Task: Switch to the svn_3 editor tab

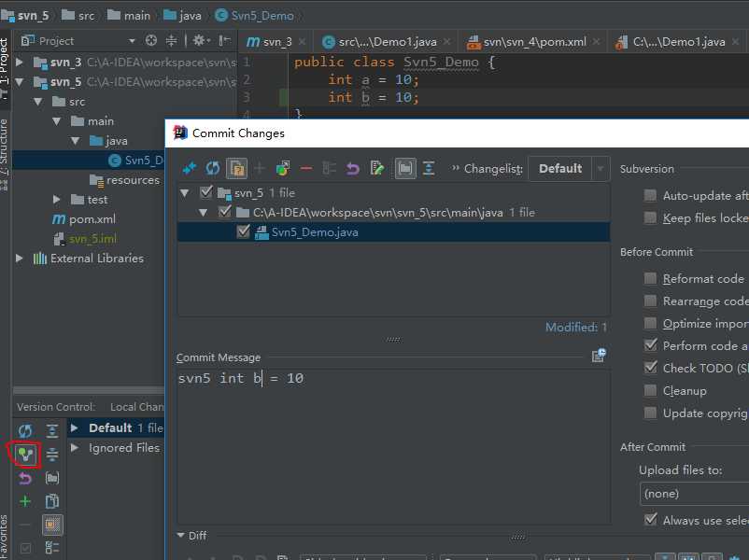Action: (x=274, y=42)
